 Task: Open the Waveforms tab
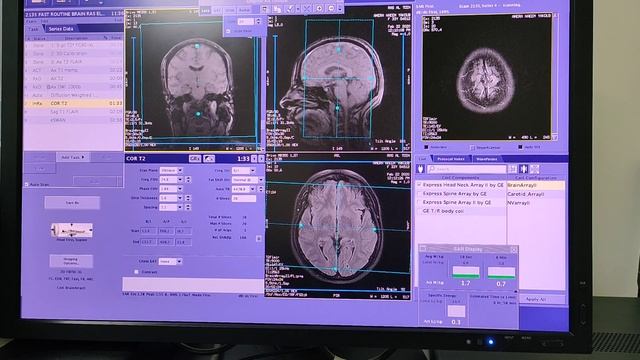tap(487, 159)
